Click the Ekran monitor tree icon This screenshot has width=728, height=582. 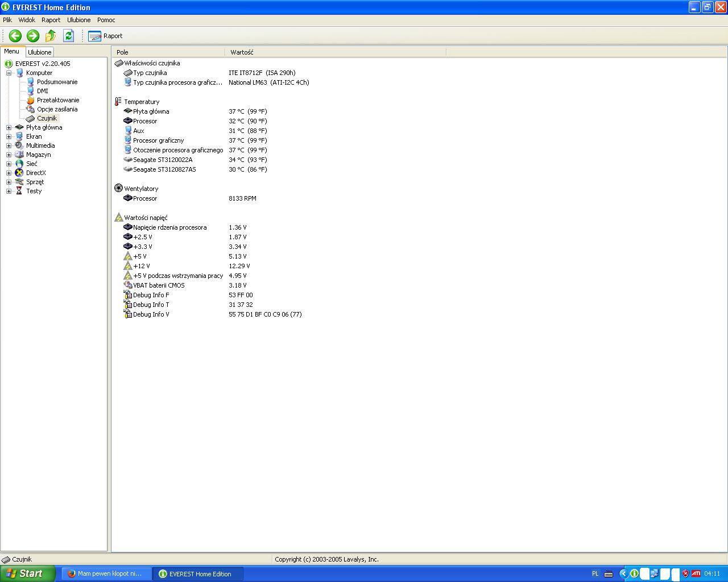pyautogui.click(x=19, y=136)
